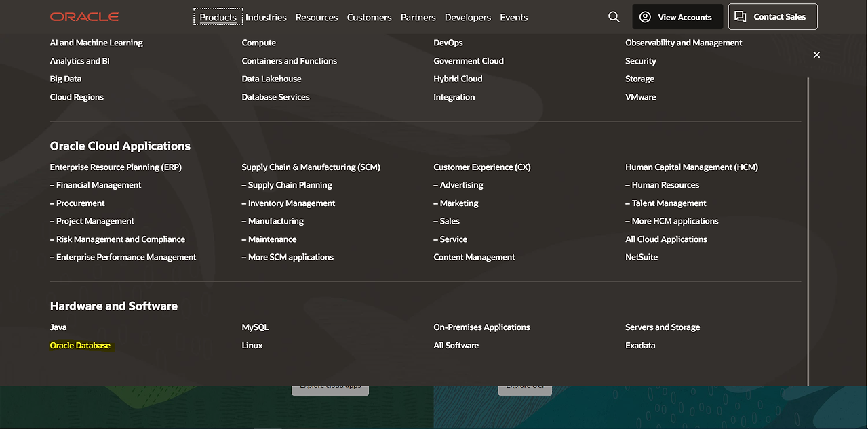Close the Products mega menu
Screen dimensions: 868x429
tap(816, 54)
